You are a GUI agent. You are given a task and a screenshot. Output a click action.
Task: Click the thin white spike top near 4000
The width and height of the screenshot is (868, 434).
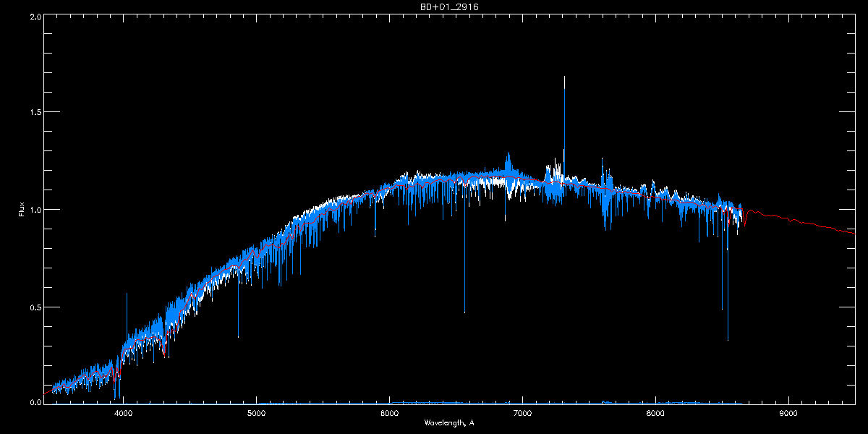tap(127, 294)
